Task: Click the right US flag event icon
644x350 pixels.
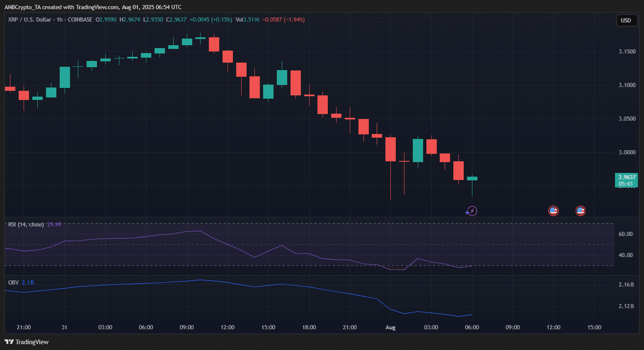Action: pyautogui.click(x=581, y=211)
